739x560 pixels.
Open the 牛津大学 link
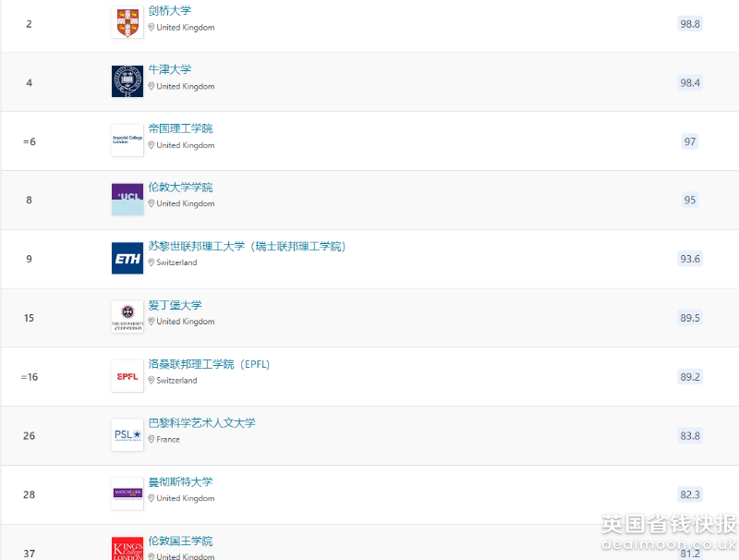[x=170, y=69]
